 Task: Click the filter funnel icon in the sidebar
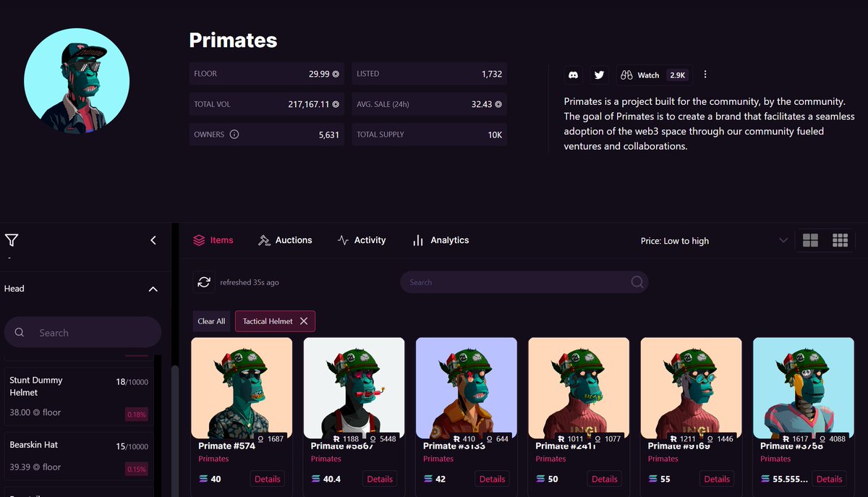(11, 239)
